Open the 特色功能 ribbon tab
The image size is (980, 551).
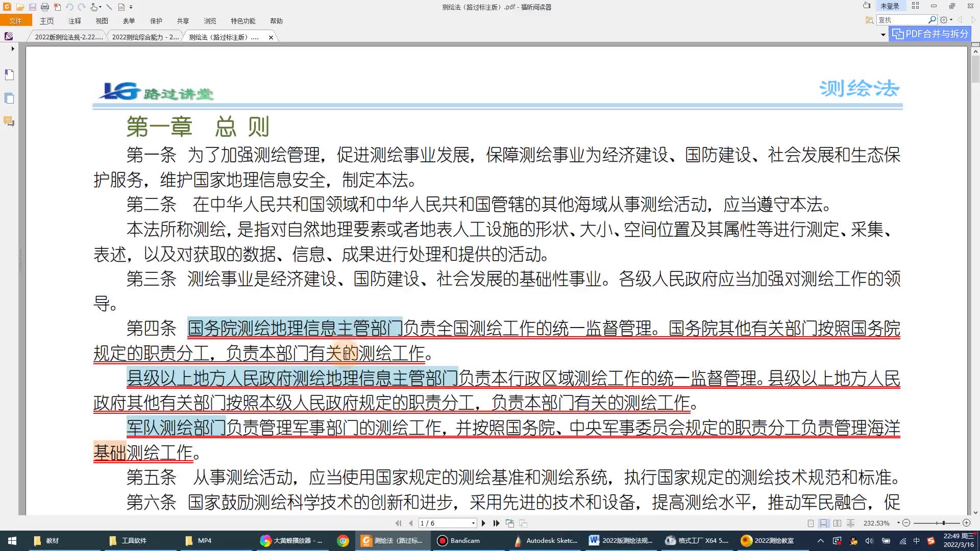point(243,21)
